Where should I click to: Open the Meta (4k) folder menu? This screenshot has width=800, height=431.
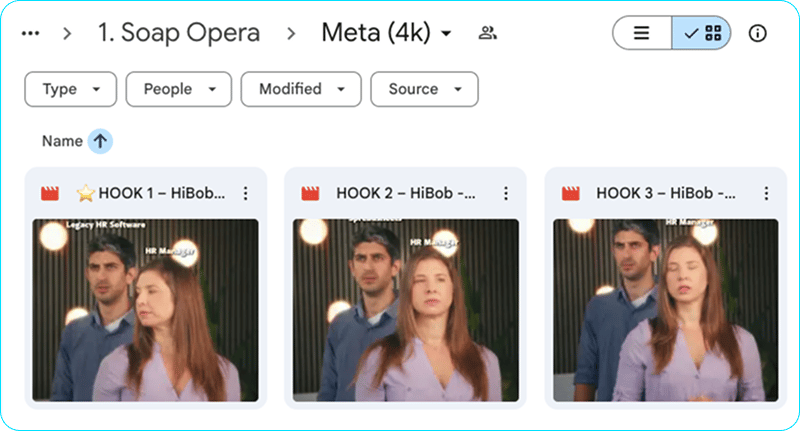click(386, 33)
